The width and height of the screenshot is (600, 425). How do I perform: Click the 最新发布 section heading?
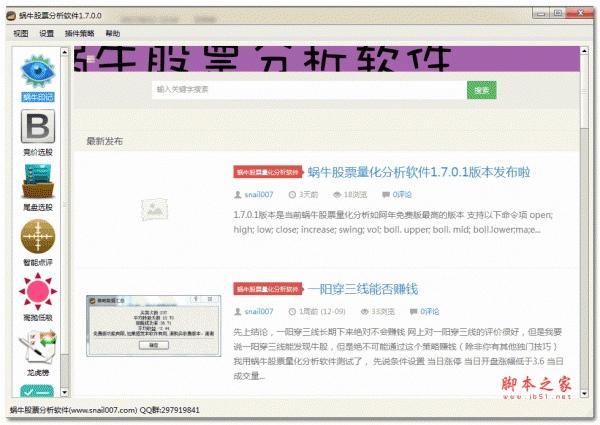tap(104, 141)
